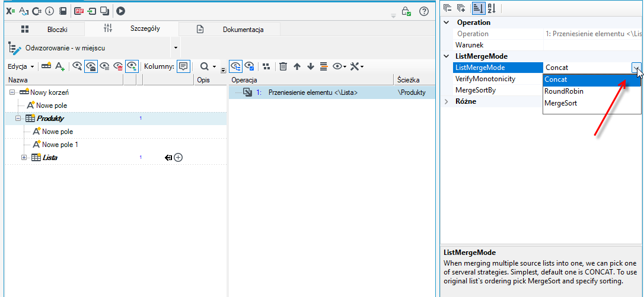This screenshot has width=644, height=297.
Task: Click the Opis column header
Action: pyautogui.click(x=209, y=79)
